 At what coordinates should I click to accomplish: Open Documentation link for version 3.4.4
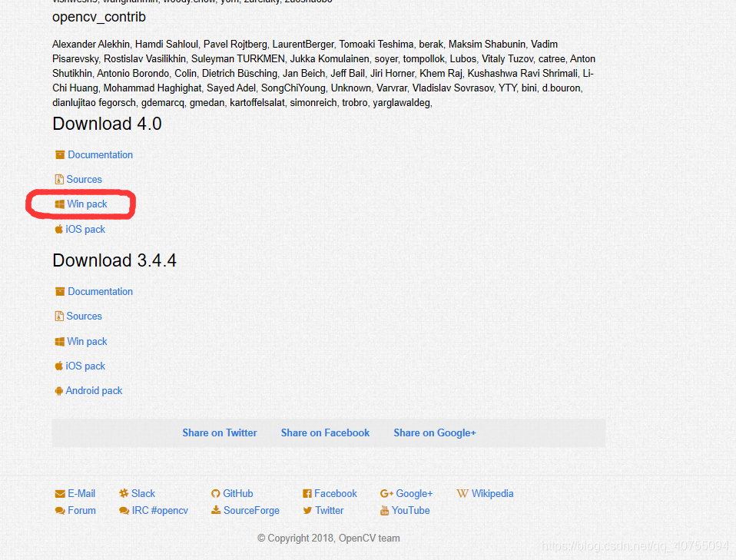[x=100, y=291]
